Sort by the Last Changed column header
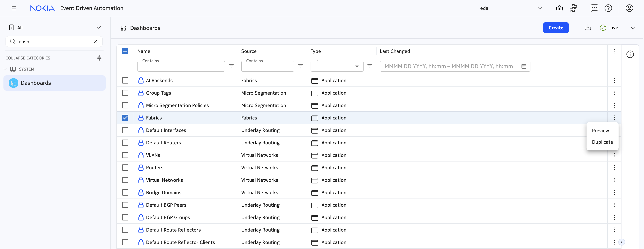Image resolution: width=644 pixels, height=249 pixels. 395,51
